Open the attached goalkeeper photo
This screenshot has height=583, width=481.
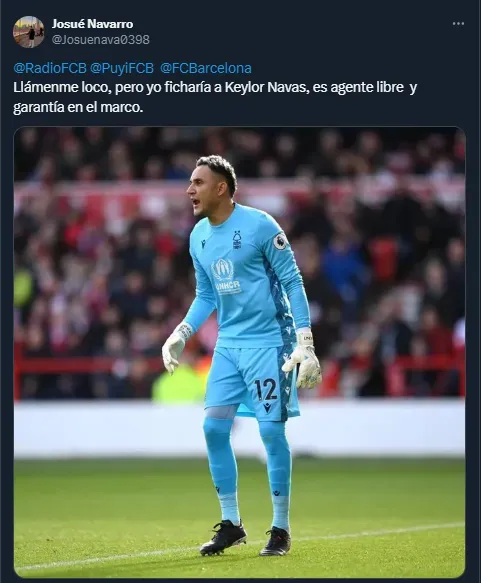click(x=239, y=352)
